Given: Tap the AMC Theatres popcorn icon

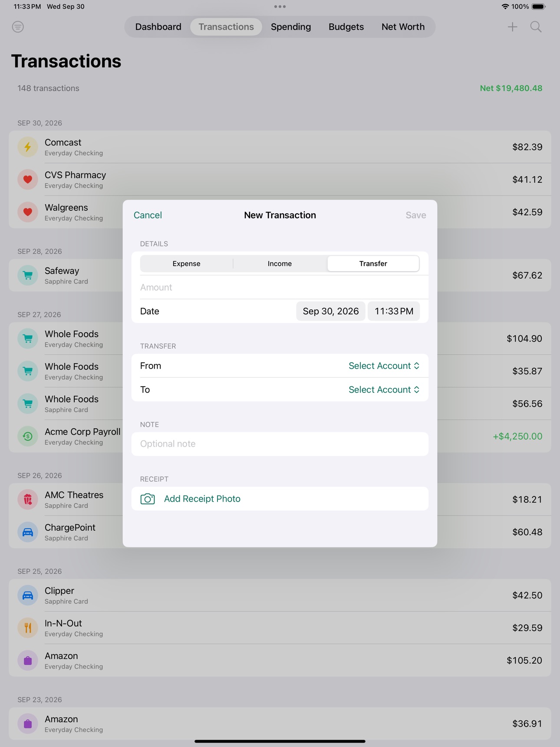Looking at the screenshot, I should [x=28, y=499].
